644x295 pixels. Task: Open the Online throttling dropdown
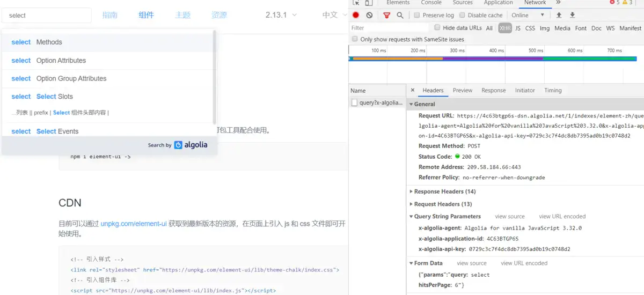coord(528,15)
